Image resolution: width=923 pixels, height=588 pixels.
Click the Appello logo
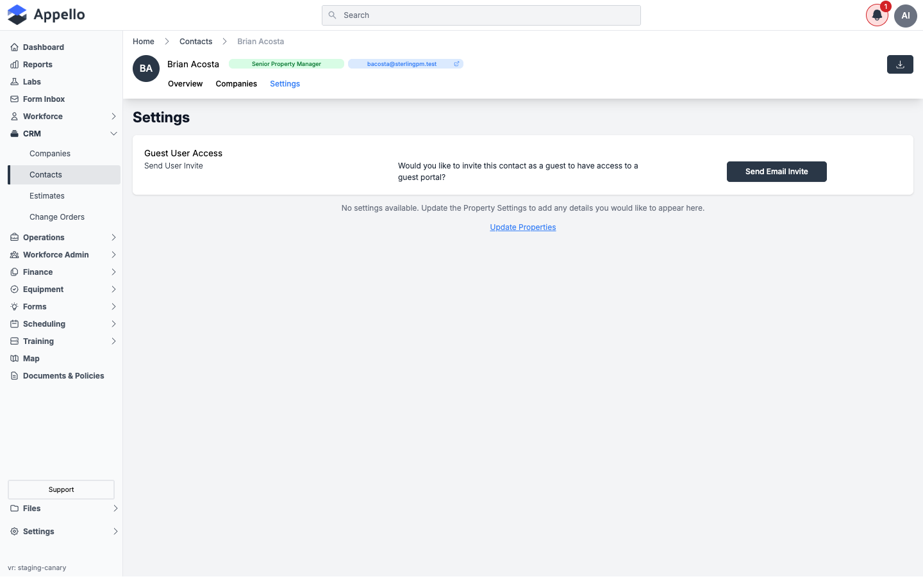point(46,15)
